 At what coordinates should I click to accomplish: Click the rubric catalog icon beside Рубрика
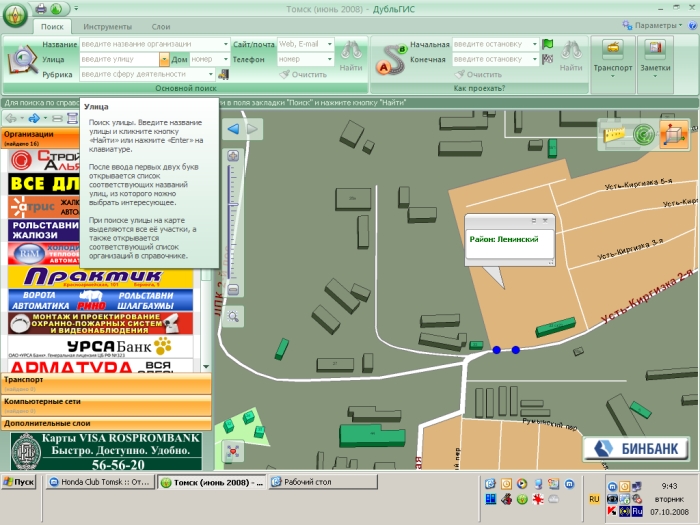point(223,75)
